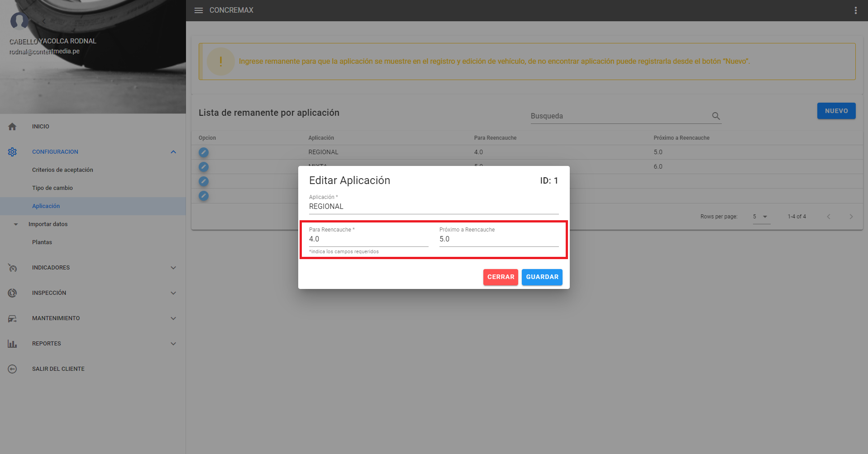Viewport: 868px width, 454px height.
Task: Select Tipo de cambio in the sidebar
Action: pos(52,188)
